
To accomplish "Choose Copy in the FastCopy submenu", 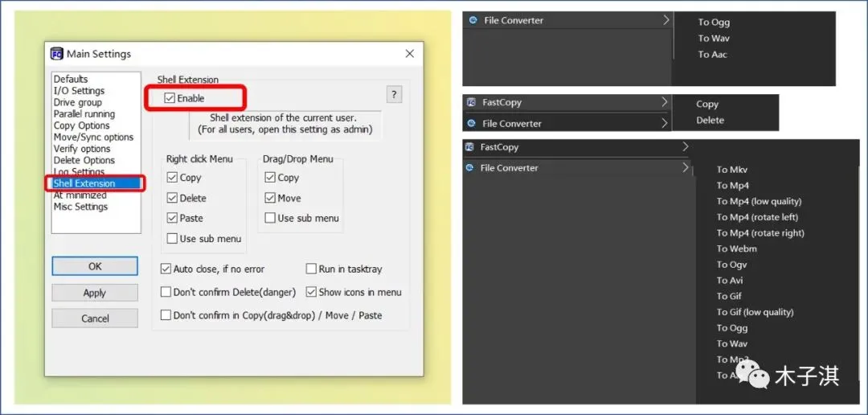I will pos(707,105).
